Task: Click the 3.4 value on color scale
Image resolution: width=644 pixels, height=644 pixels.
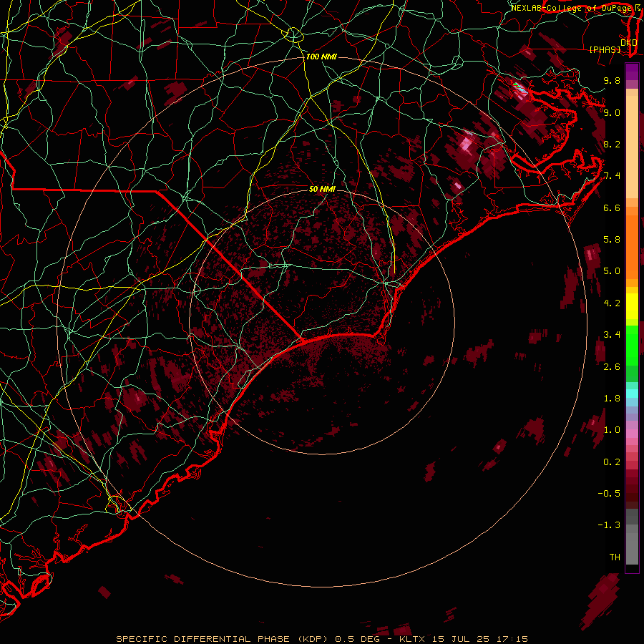Action: pyautogui.click(x=612, y=335)
